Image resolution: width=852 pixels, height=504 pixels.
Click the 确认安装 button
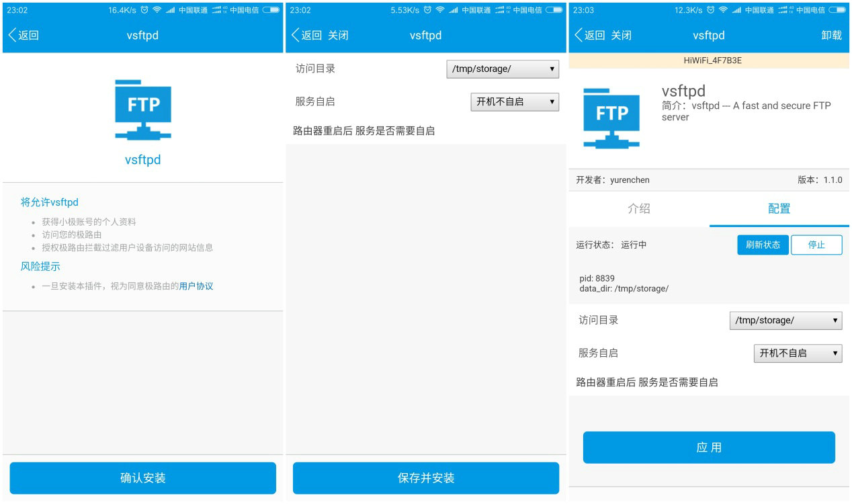coord(143,478)
